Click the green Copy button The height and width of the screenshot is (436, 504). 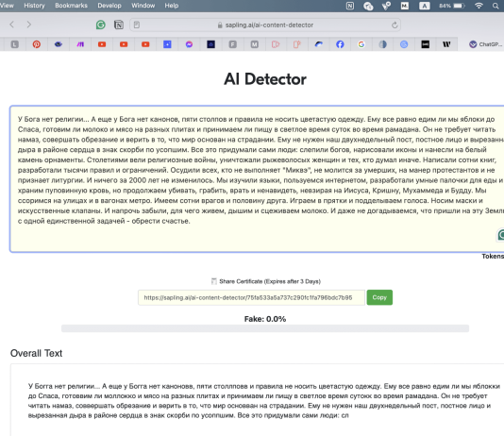coord(379,297)
